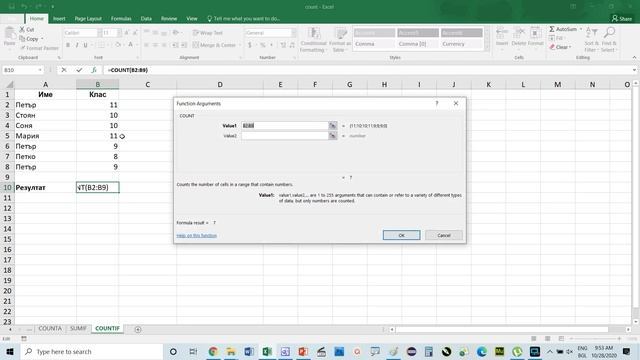Click the Copy icon in Clipboard group

[22, 39]
